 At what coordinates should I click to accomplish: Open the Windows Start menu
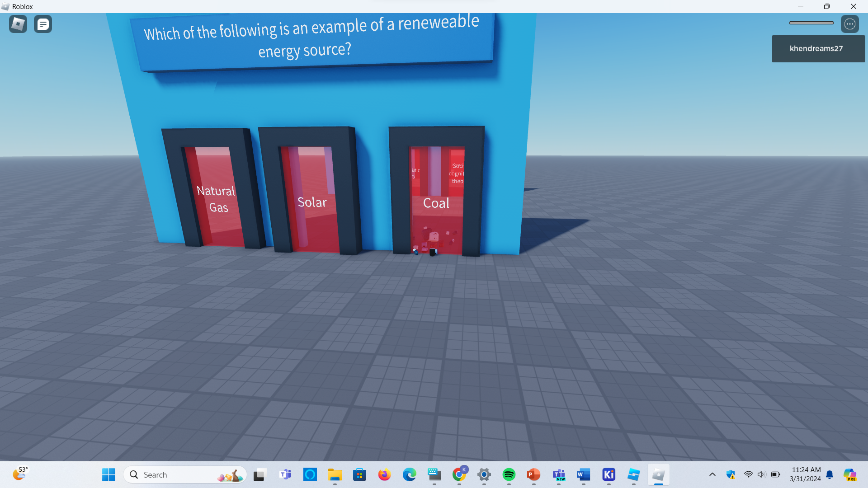click(x=108, y=474)
